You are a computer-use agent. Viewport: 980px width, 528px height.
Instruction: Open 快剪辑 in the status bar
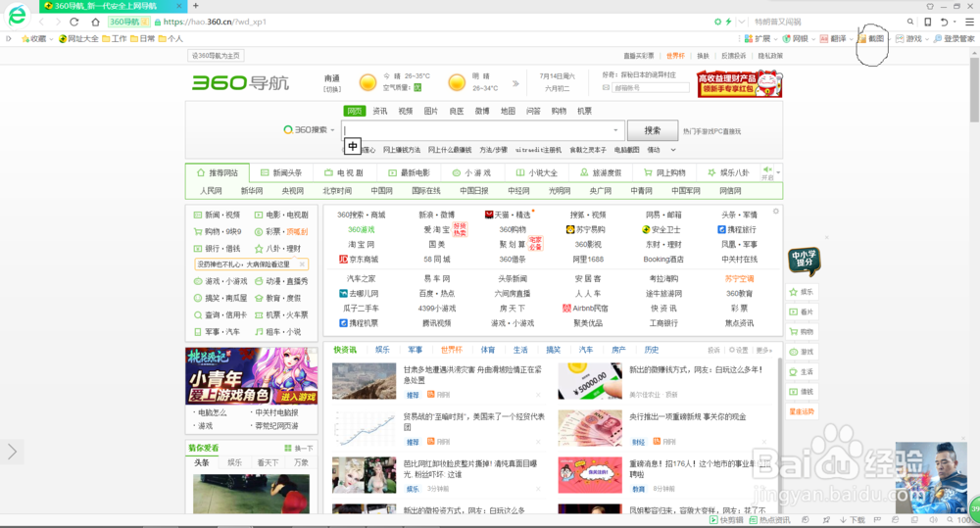pyautogui.click(x=726, y=520)
